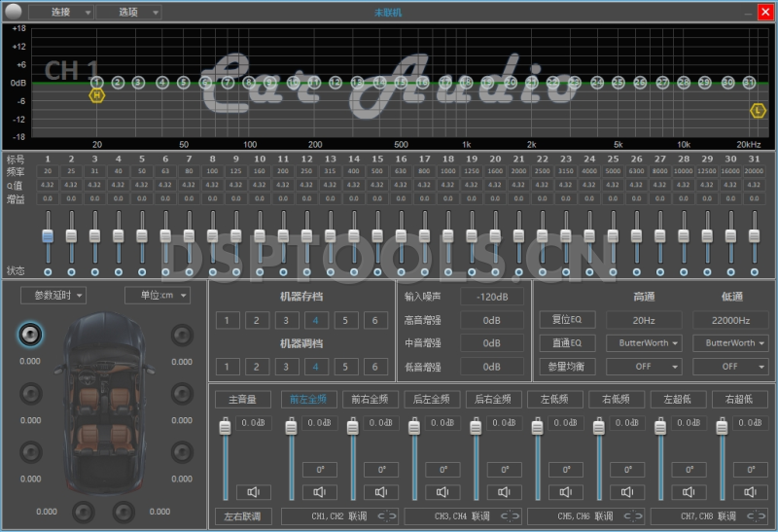Open the 参数延时 dropdown

(x=53, y=296)
